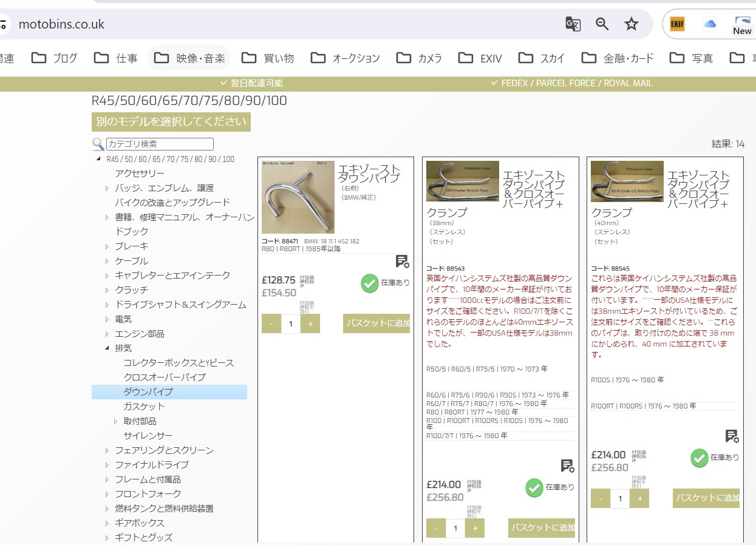
Task: Expand the キャブレターとエアインテーク category arrow
Action: point(107,276)
